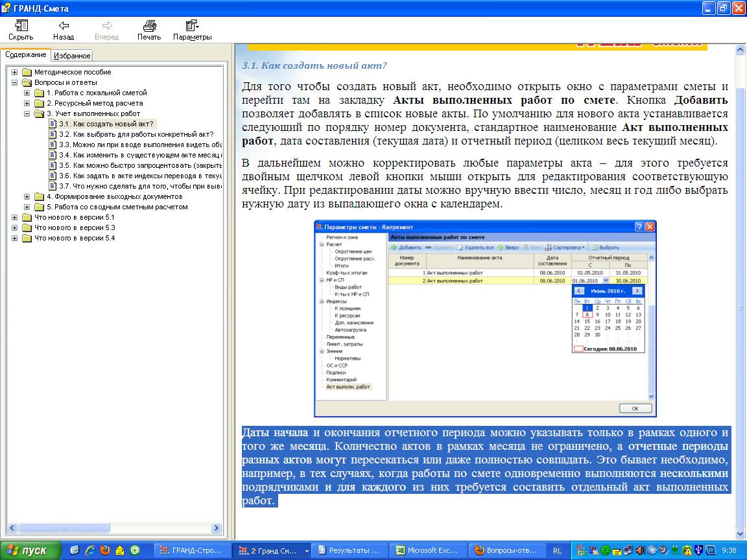Expand Что нового в версии 5.3
Image resolution: width=747 pixels, height=560 pixels.
pyautogui.click(x=15, y=227)
